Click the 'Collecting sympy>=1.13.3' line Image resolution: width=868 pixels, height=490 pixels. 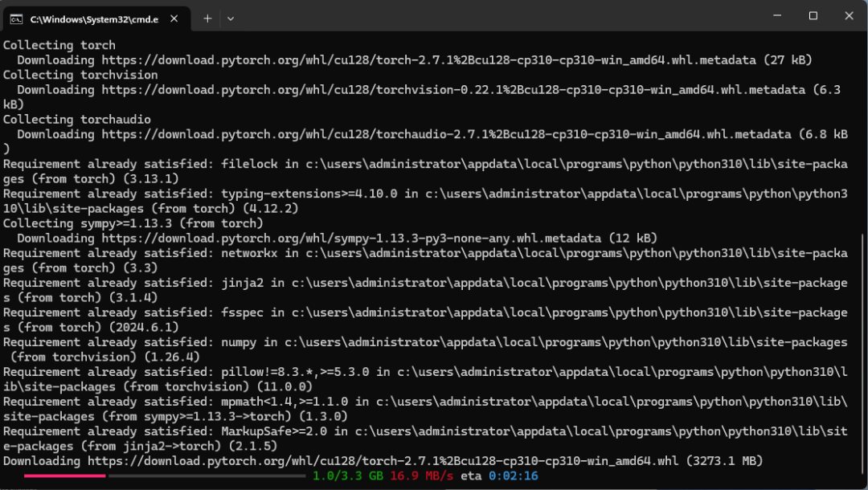pos(133,223)
